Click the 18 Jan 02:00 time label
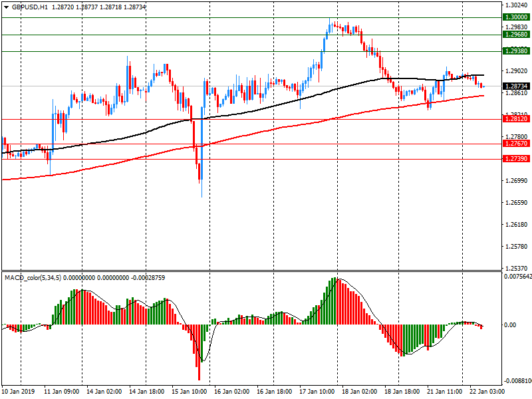This screenshot has width=532, height=399. [x=360, y=392]
